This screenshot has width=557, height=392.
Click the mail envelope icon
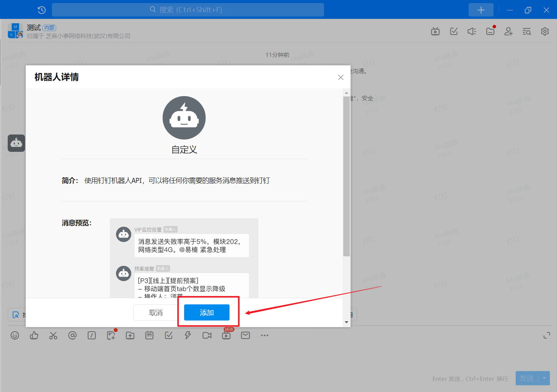(246, 336)
